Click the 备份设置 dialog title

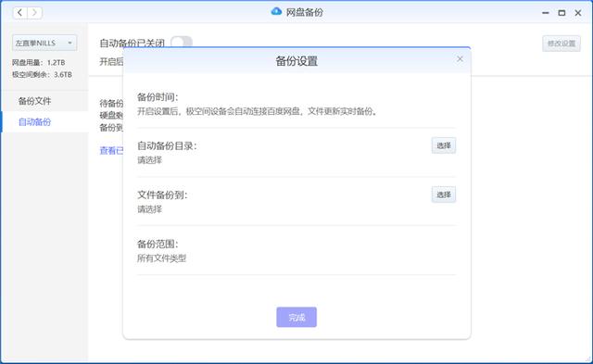(296, 61)
